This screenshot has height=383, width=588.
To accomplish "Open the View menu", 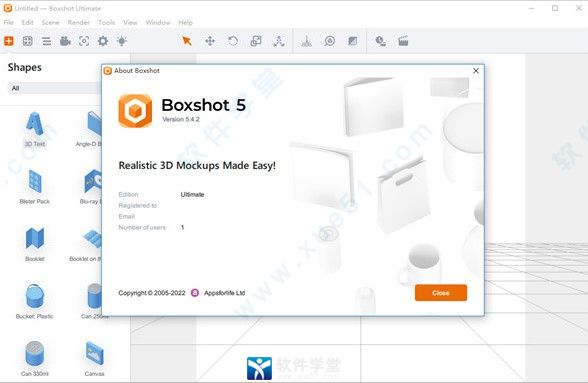I will pos(130,23).
